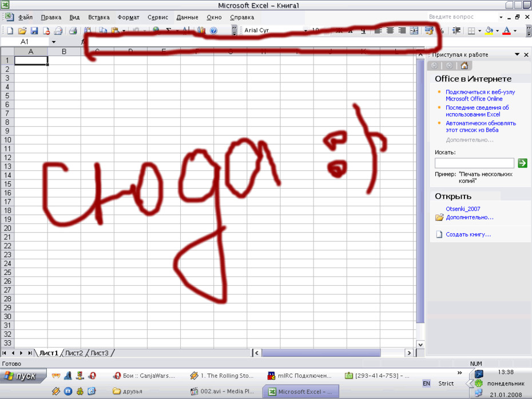Click Создать книгу link
This screenshot has height=399, width=532.
tap(468, 234)
